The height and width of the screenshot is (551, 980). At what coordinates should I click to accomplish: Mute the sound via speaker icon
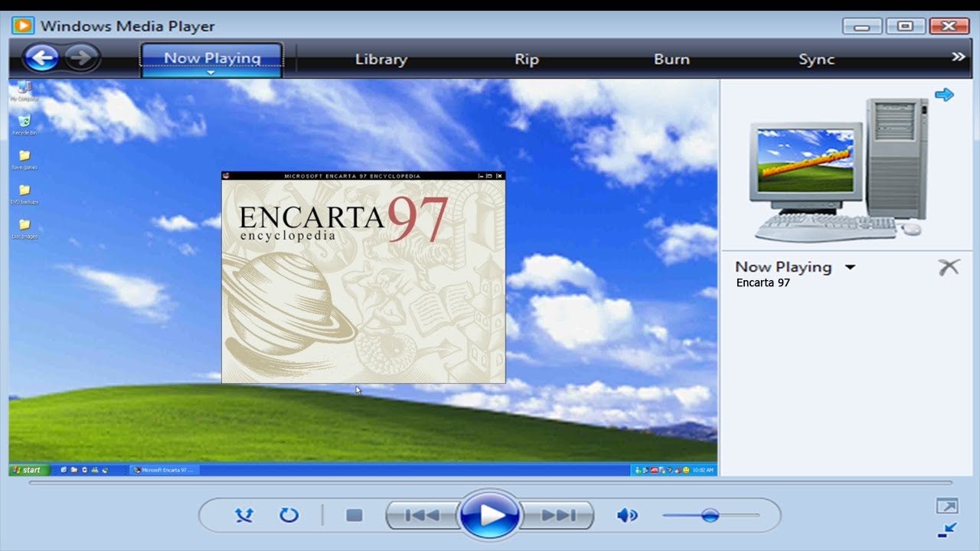click(x=627, y=515)
